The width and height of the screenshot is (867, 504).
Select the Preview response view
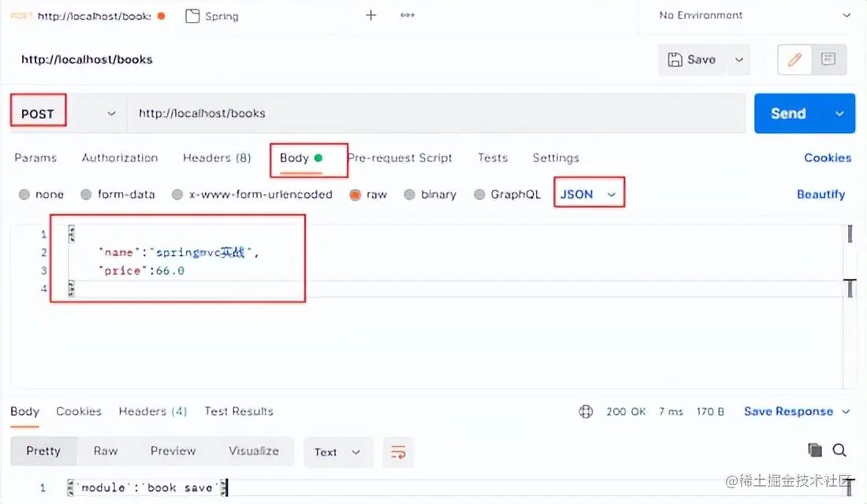173,451
